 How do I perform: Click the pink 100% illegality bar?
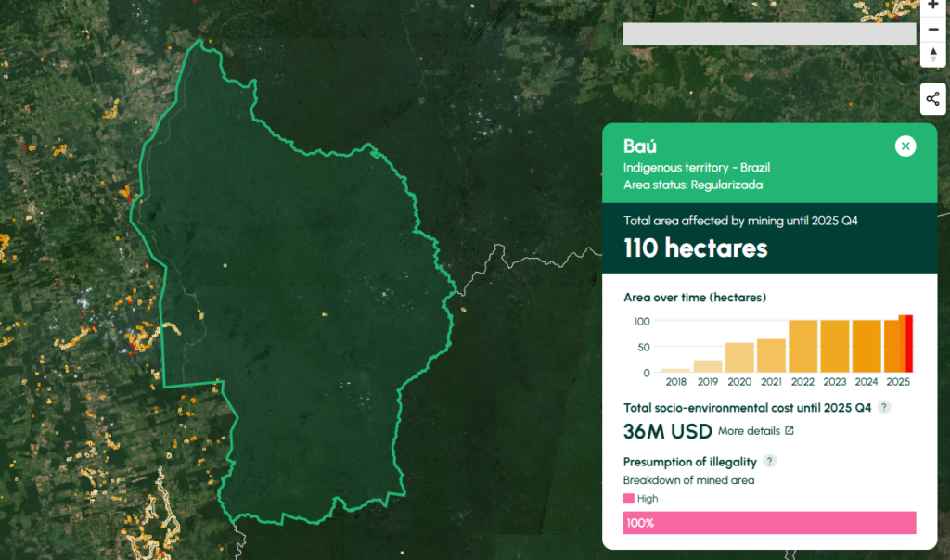(769, 523)
